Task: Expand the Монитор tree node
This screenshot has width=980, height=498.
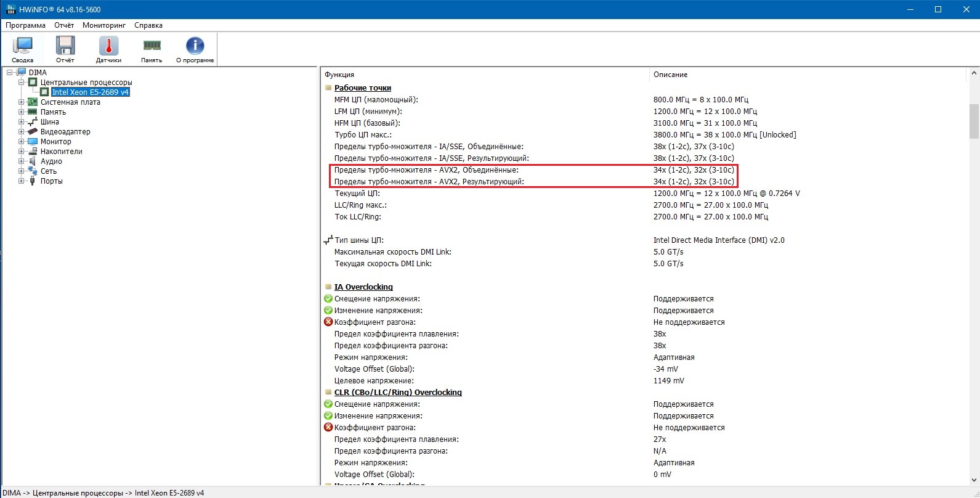Action: pyautogui.click(x=22, y=142)
